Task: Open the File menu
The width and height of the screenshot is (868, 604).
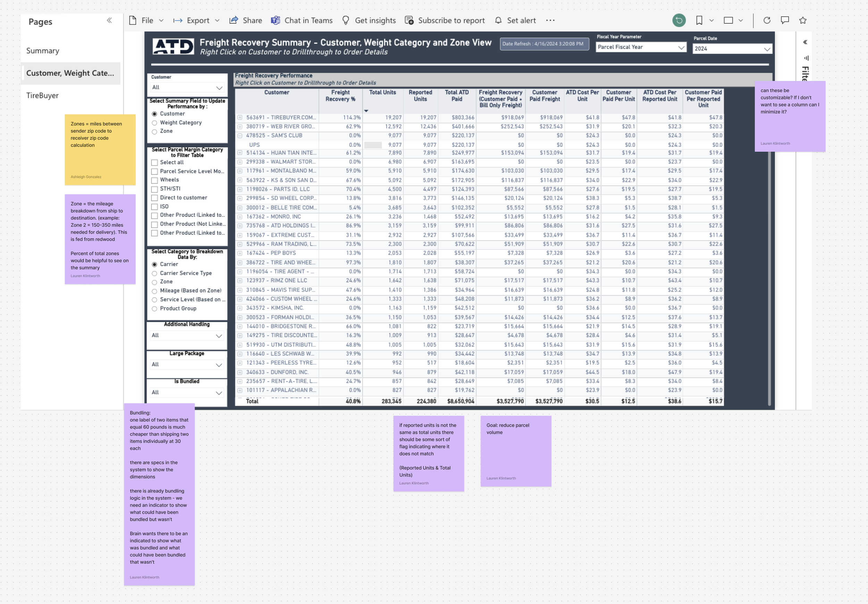Action: tap(148, 20)
